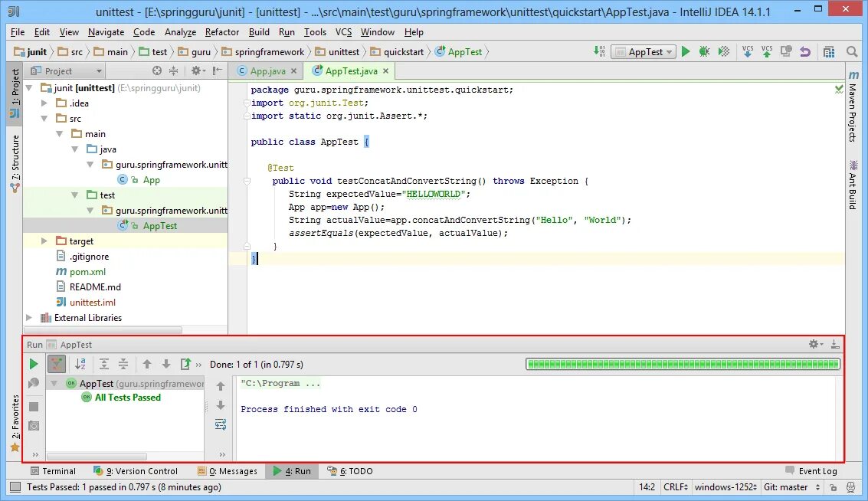
Task: Open Project panel settings gear
Action: pos(198,70)
